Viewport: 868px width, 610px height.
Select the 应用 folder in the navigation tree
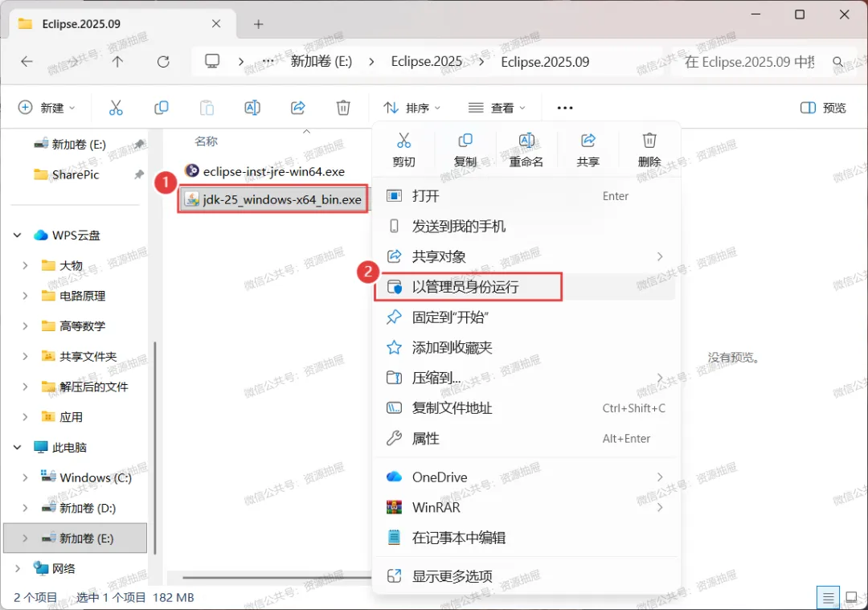[71, 417]
